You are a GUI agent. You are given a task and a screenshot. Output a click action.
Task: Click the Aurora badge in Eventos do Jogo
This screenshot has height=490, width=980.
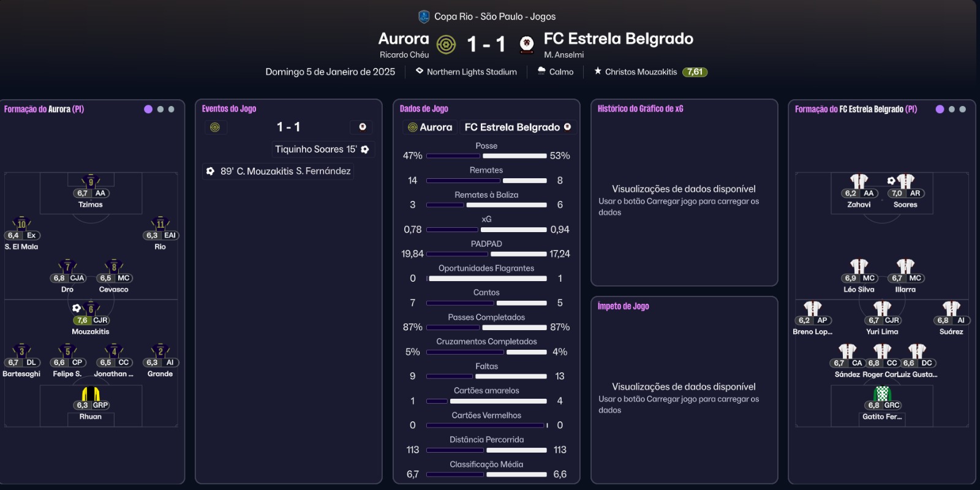point(215,127)
